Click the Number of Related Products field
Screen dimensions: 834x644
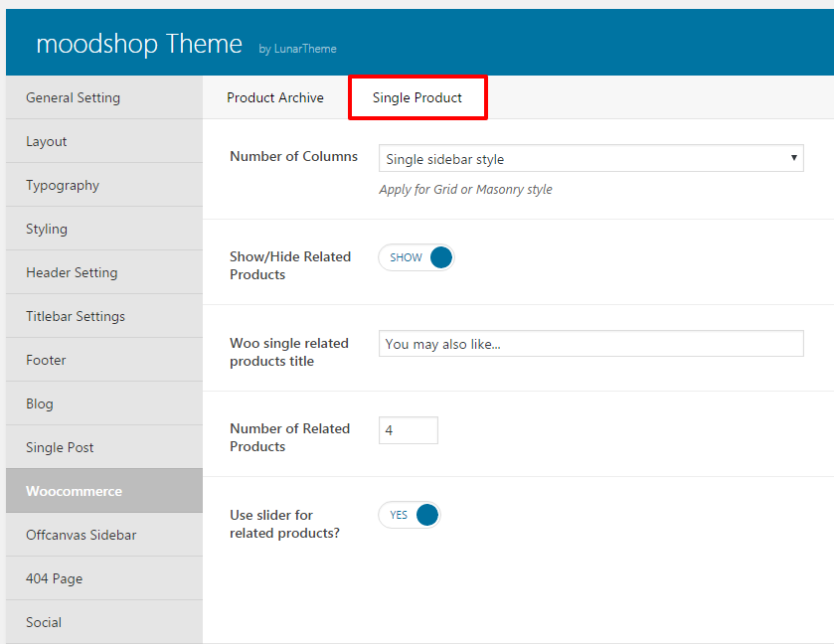[x=408, y=430]
